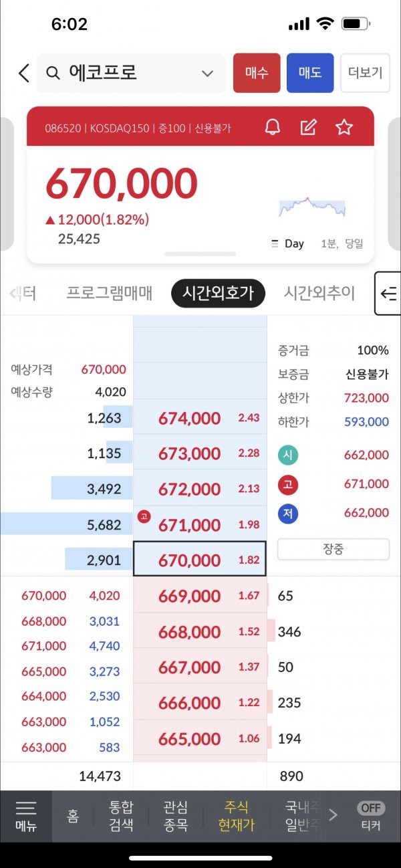Image resolution: width=401 pixels, height=868 pixels.
Task: Add 에코프로 to favorites with star icon
Action: tap(344, 127)
